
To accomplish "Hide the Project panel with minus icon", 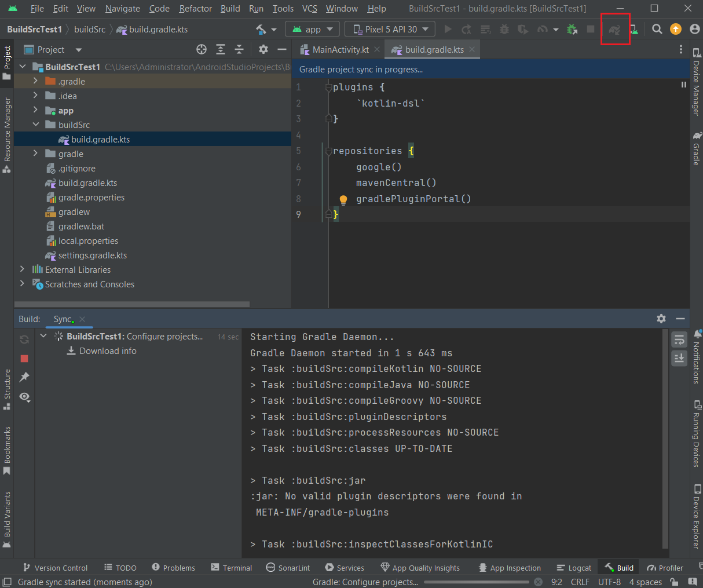I will click(282, 49).
